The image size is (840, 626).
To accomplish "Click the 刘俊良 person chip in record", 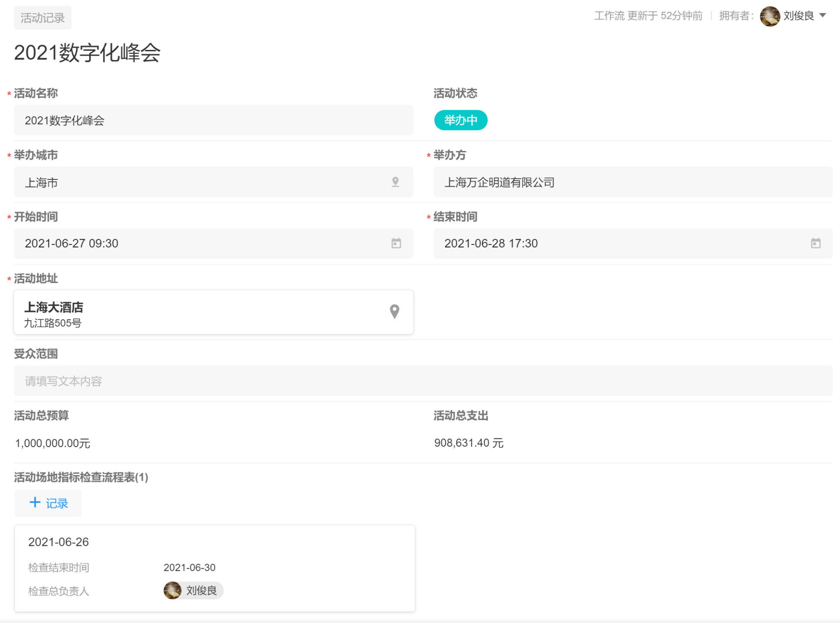I will pyautogui.click(x=201, y=591).
